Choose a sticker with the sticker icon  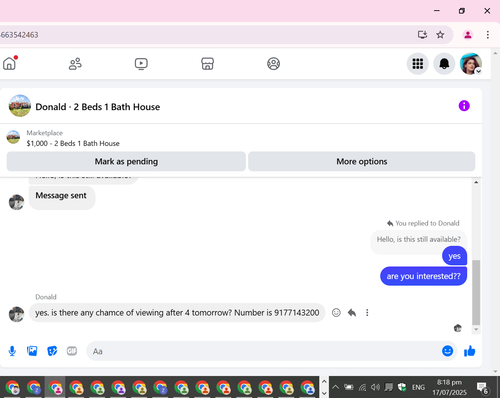52,351
